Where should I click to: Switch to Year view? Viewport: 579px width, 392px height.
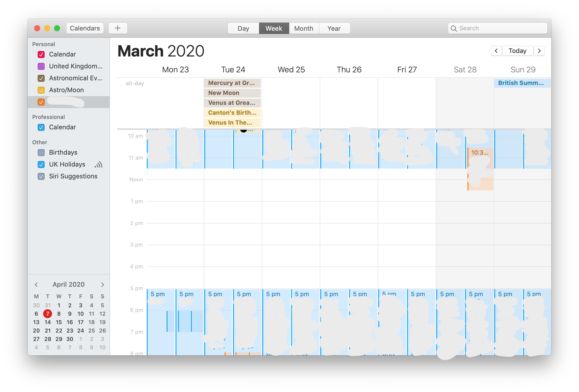point(334,28)
